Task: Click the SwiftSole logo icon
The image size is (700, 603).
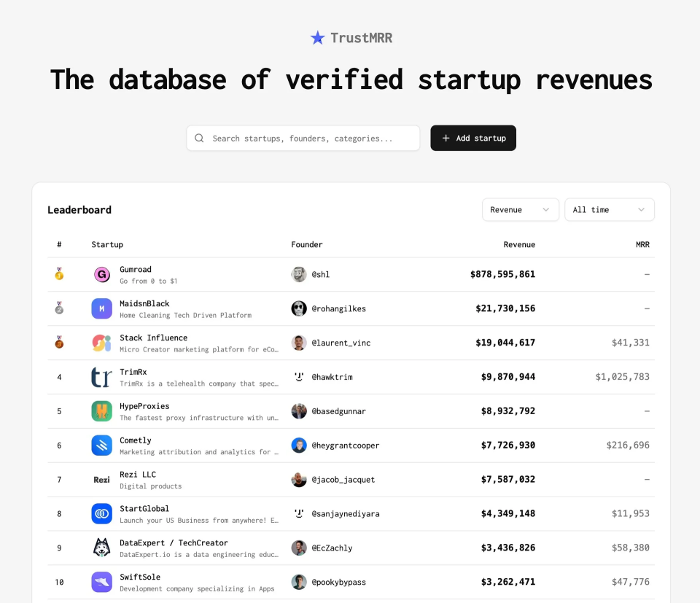Action: tap(101, 582)
